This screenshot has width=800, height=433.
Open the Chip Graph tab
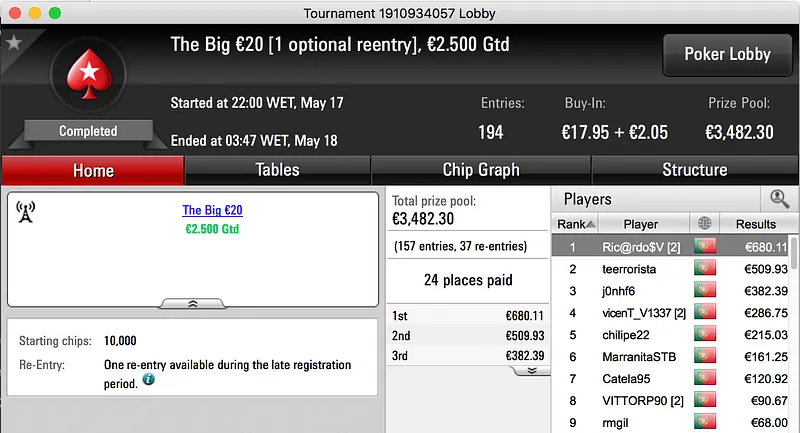pos(481,170)
